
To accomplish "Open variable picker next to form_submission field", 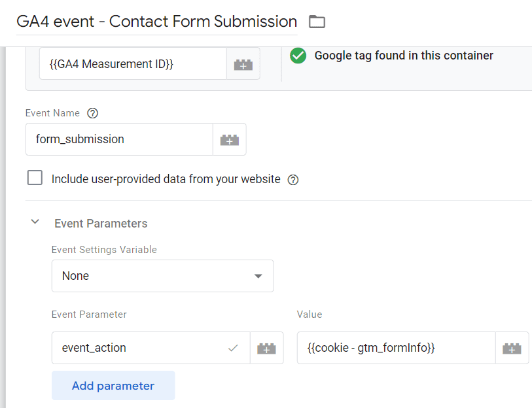I will tap(230, 139).
